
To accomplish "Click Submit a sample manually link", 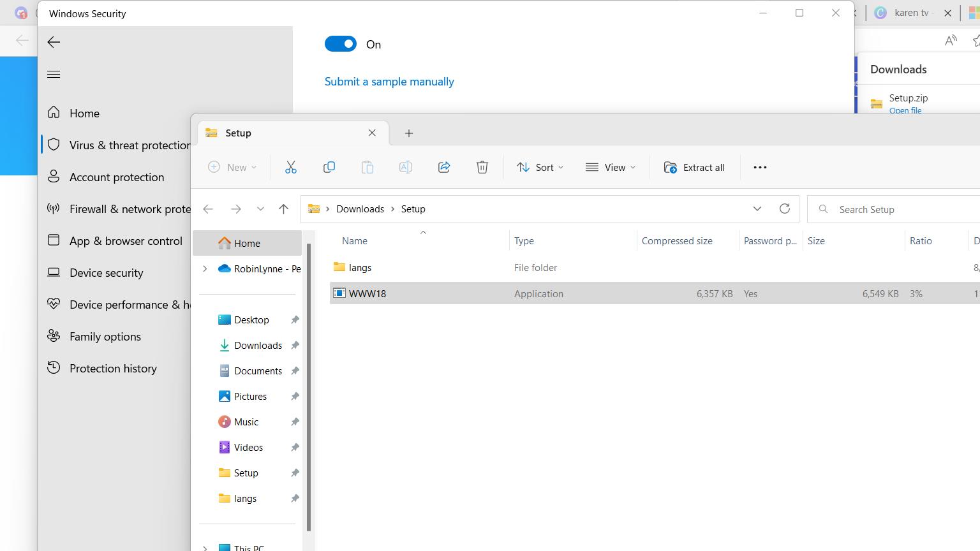I will [389, 82].
